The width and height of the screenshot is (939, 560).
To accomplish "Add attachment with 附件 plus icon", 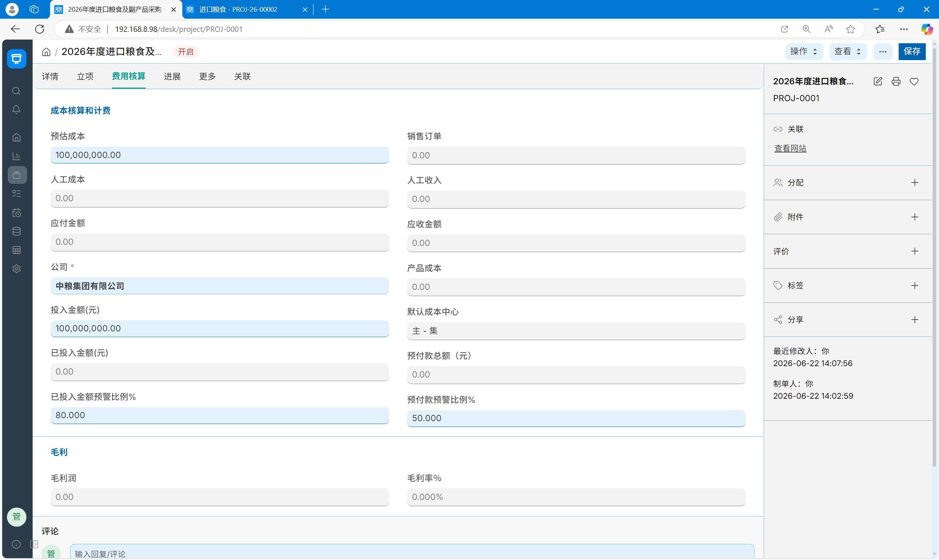I will tap(914, 217).
